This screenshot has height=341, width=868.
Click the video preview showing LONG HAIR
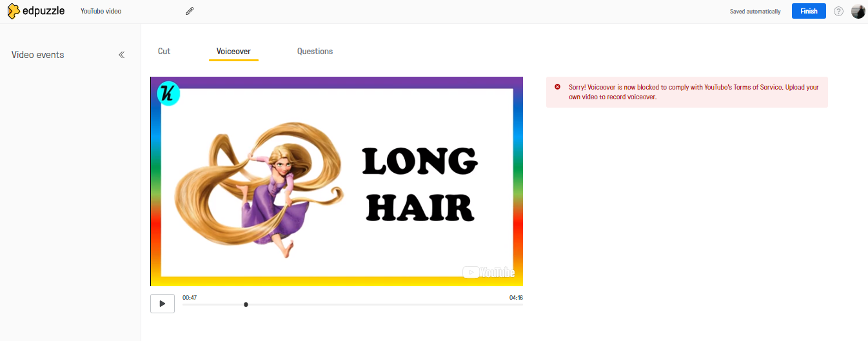coord(337,181)
